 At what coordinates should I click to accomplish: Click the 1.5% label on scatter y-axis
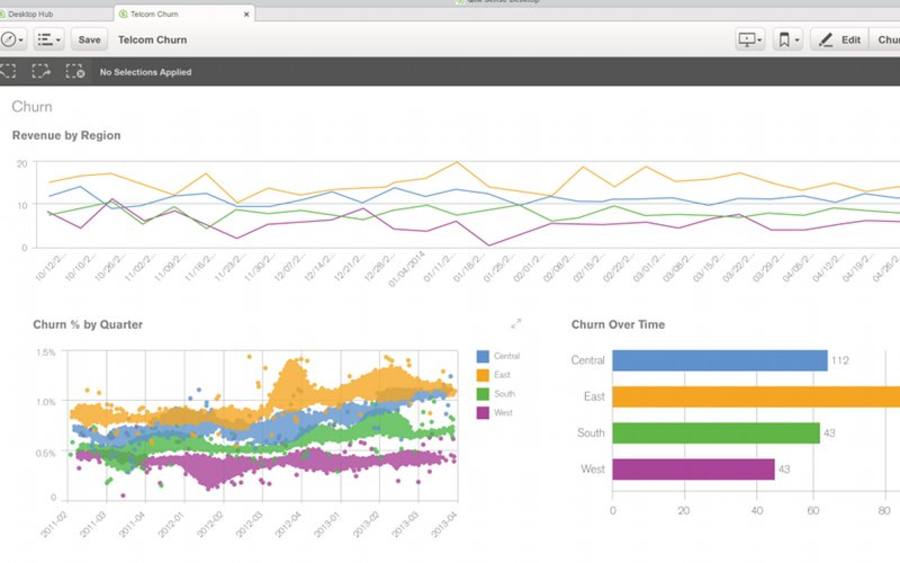point(46,352)
